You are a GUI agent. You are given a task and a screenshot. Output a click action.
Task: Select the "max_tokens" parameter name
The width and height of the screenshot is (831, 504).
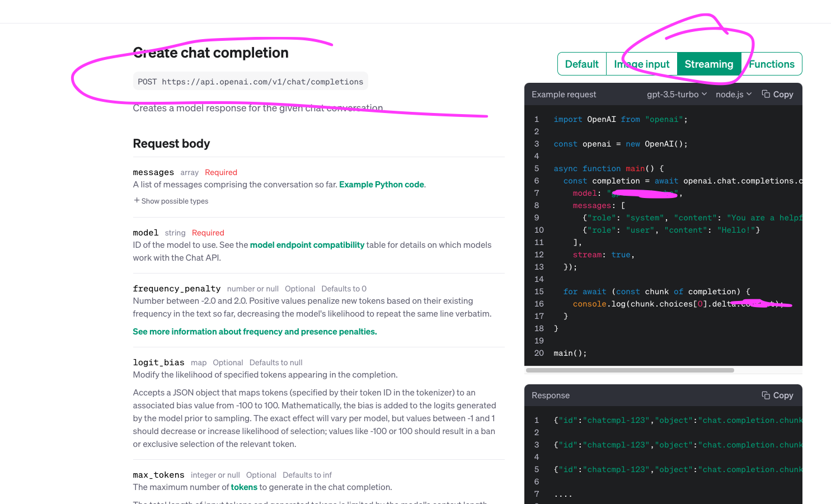[x=159, y=475]
